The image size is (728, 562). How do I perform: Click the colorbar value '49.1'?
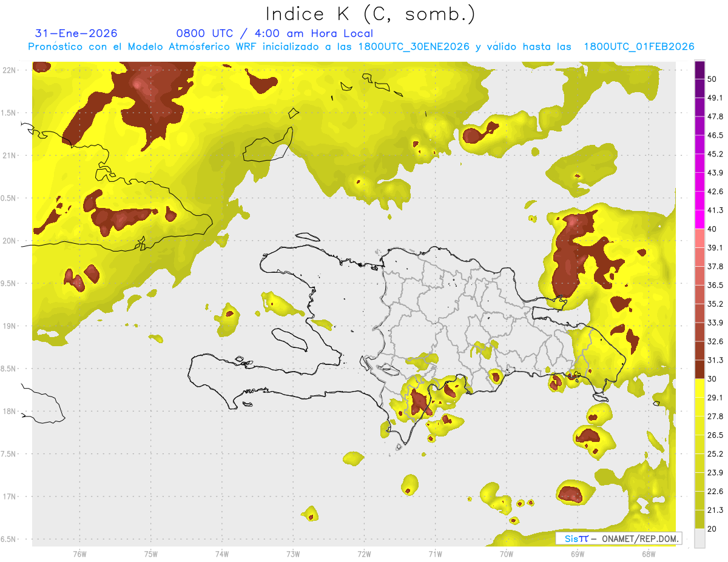point(715,98)
